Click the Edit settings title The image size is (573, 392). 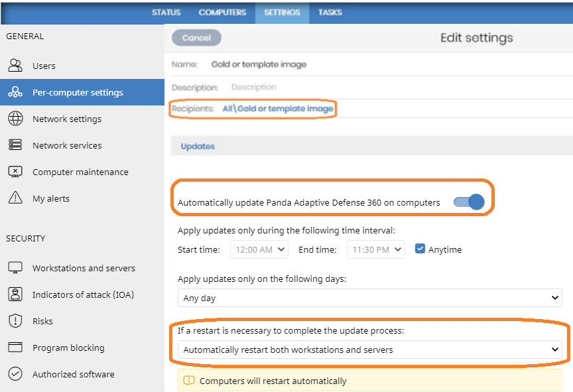[x=477, y=38]
